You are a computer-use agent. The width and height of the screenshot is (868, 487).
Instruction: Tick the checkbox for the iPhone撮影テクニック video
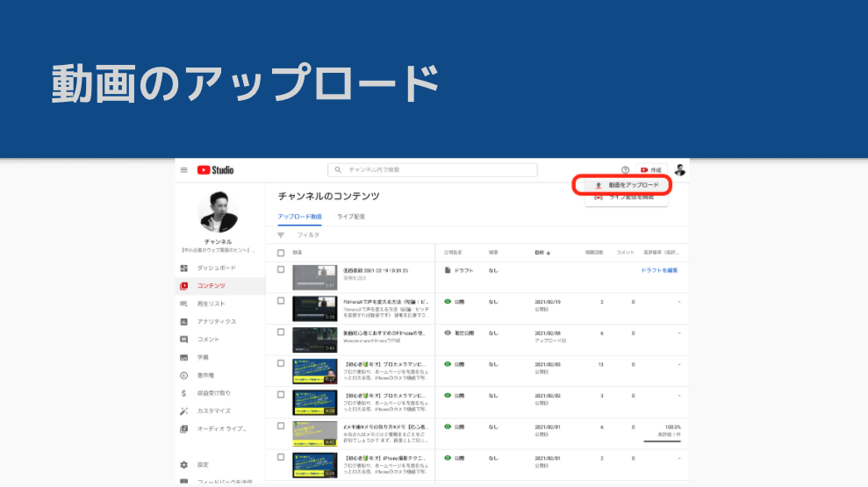click(x=281, y=457)
